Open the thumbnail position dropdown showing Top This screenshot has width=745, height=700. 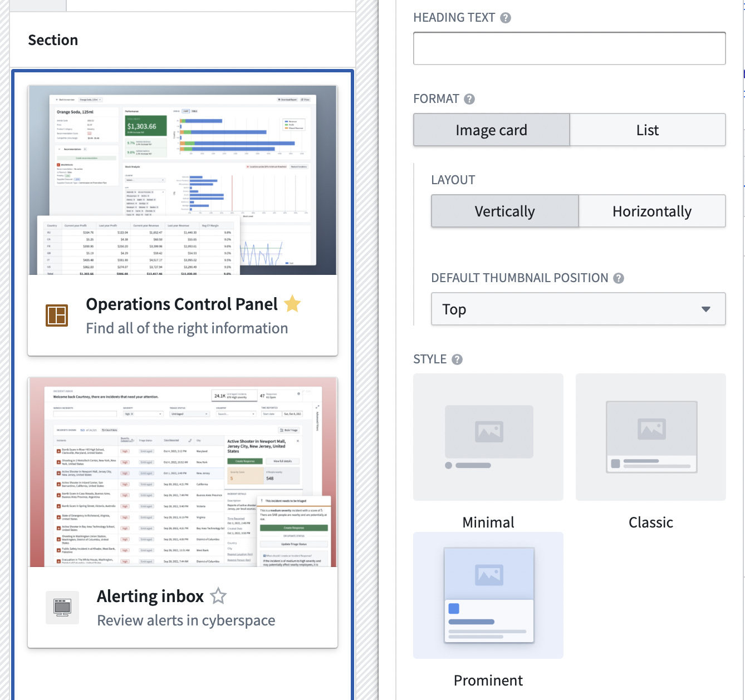[579, 309]
